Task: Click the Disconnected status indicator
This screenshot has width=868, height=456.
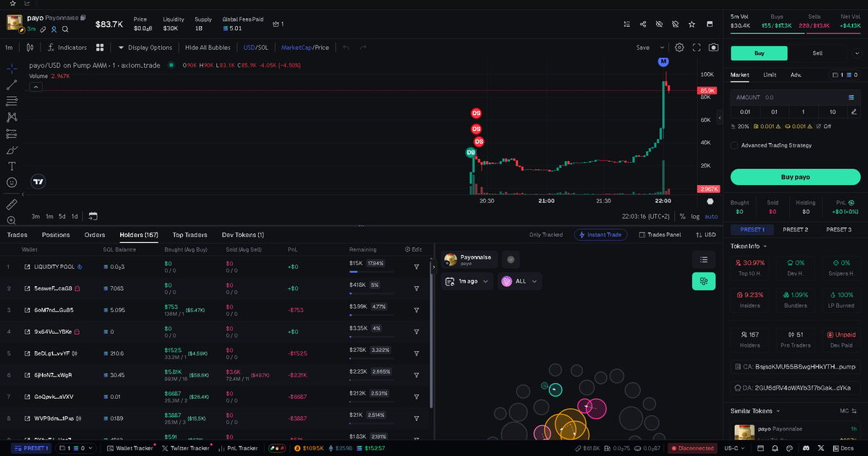Action: click(x=692, y=448)
